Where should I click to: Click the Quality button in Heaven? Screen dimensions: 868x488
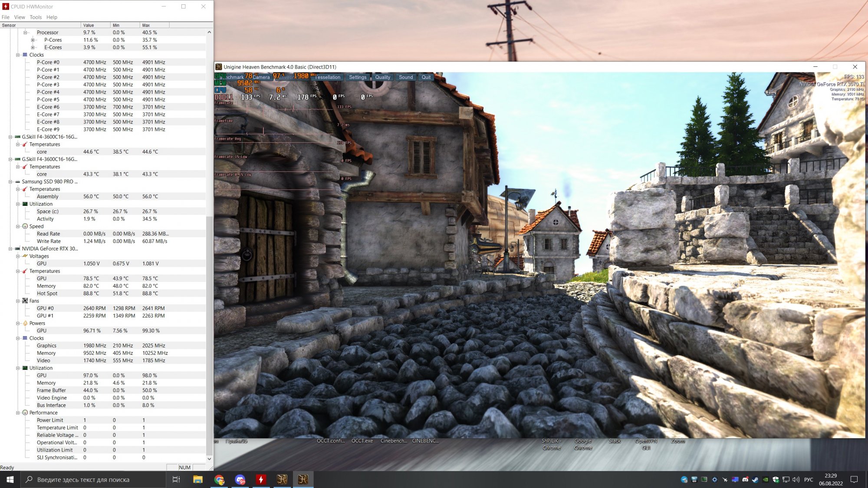382,77
